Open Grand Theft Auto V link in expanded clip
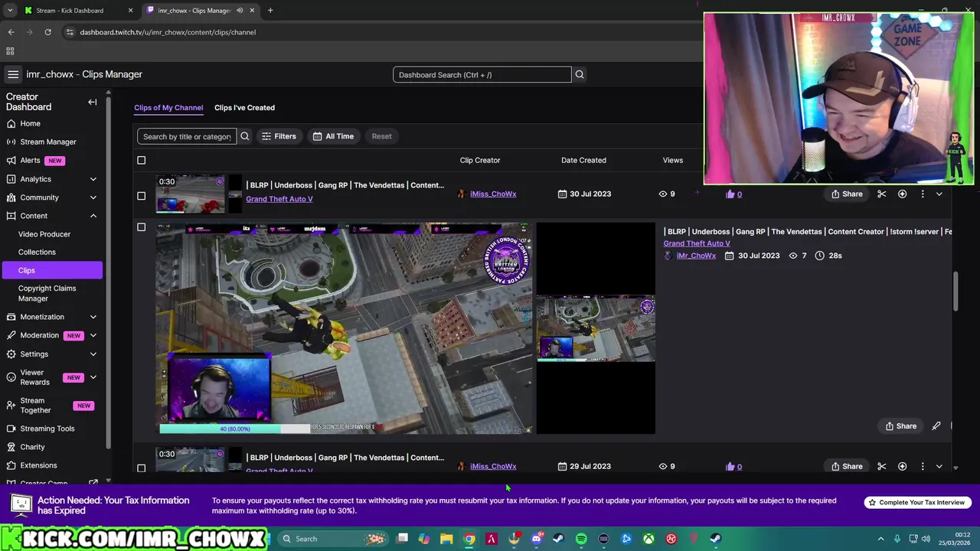This screenshot has width=980, height=551. coord(697,243)
